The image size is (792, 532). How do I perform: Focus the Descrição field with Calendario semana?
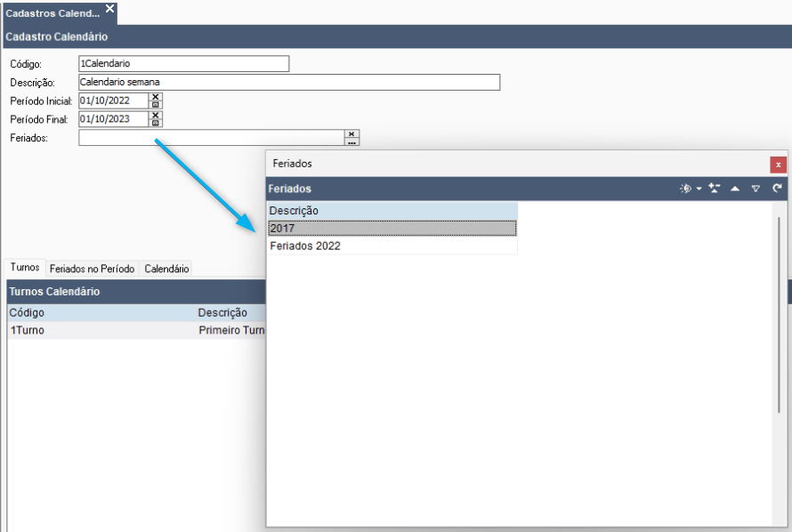point(289,82)
